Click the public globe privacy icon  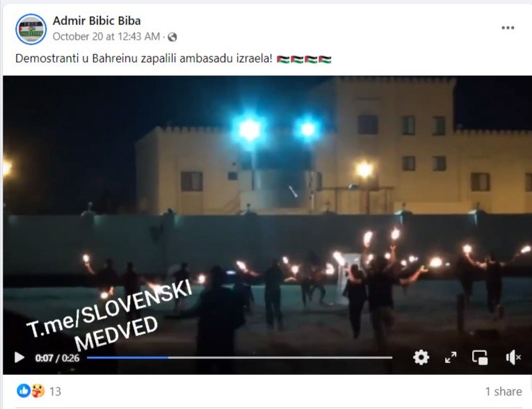tap(172, 37)
